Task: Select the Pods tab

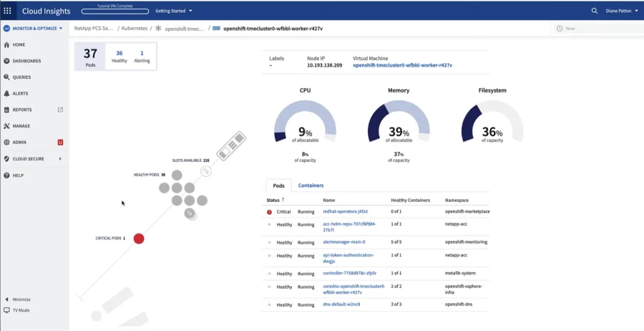Action: [279, 186]
